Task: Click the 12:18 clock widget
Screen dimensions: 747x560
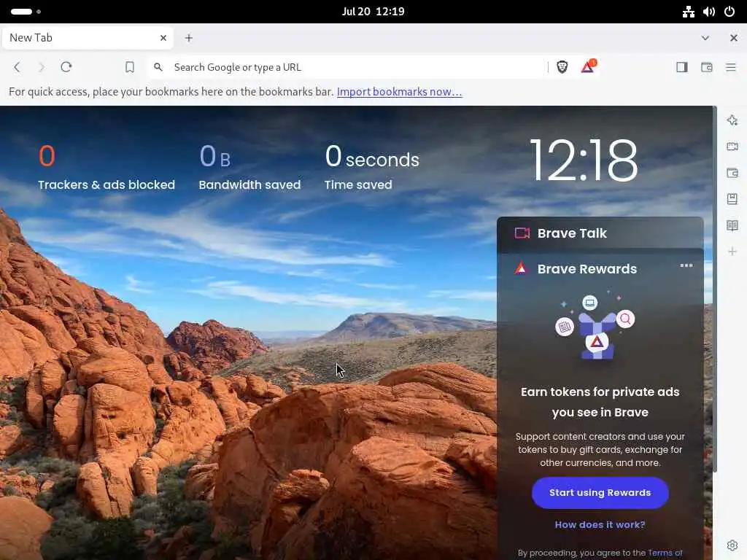Action: click(583, 160)
